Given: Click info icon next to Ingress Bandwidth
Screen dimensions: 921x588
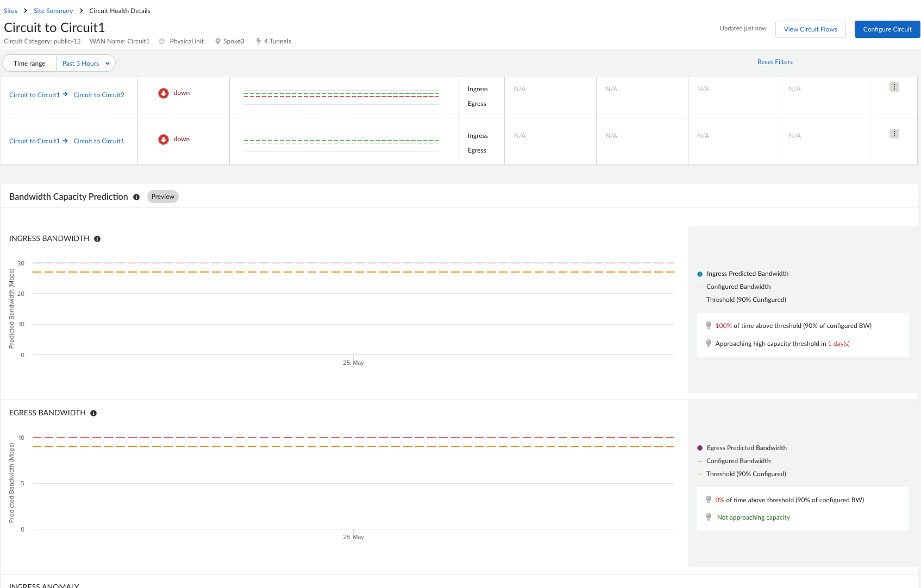Looking at the screenshot, I should tap(97, 239).
